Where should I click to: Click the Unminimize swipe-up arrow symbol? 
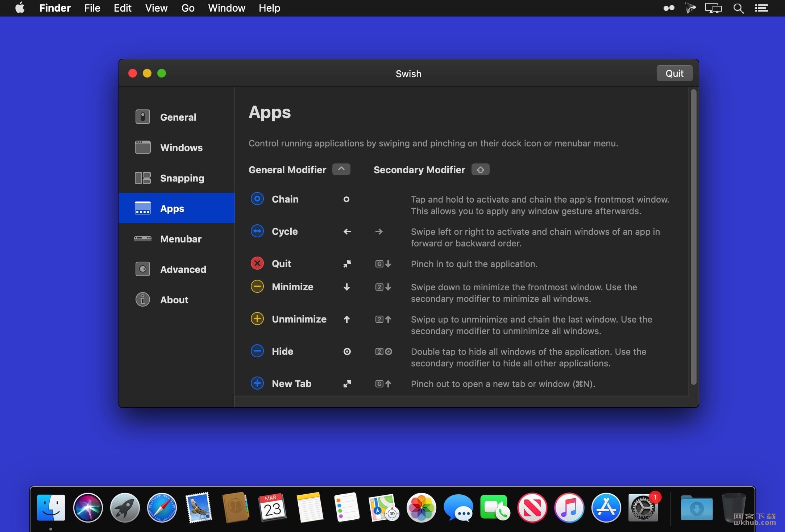pos(347,319)
